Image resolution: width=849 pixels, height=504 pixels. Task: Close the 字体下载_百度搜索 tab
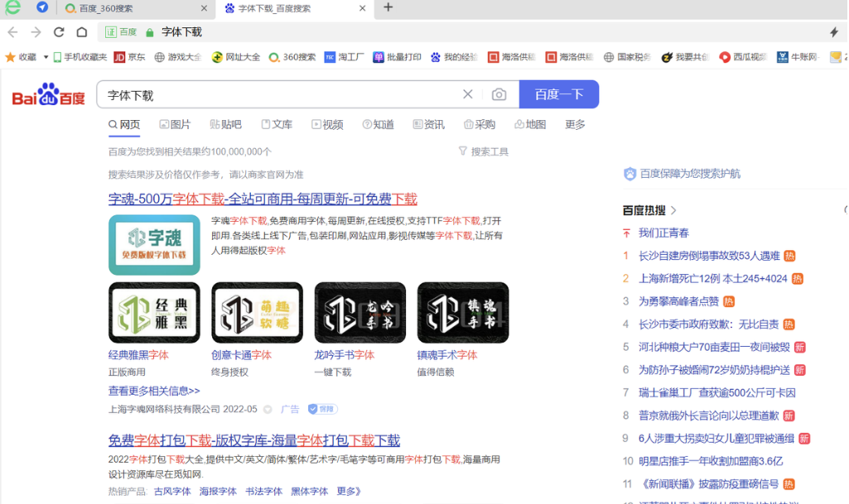[362, 8]
